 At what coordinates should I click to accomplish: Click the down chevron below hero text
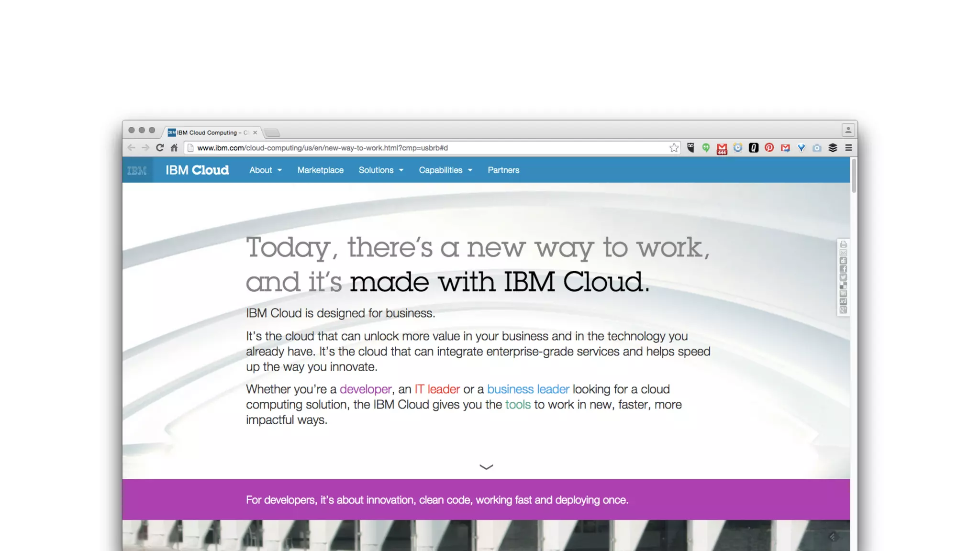tap(486, 467)
